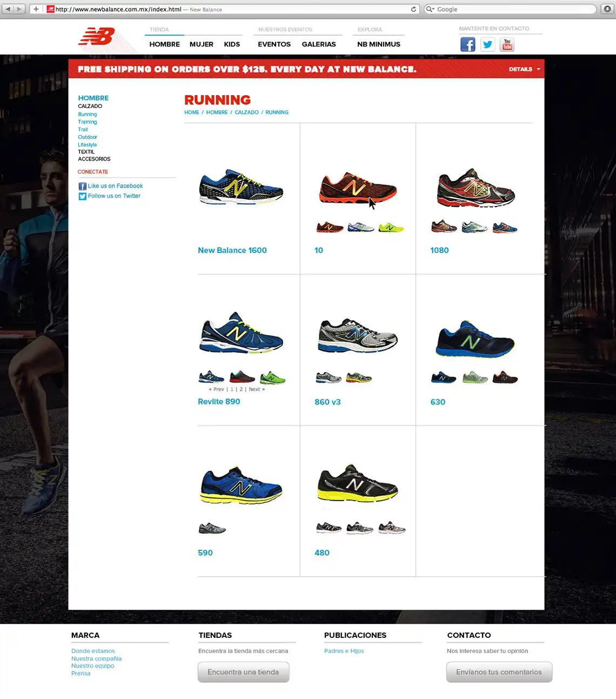Click the 860 v3 product name

(327, 402)
